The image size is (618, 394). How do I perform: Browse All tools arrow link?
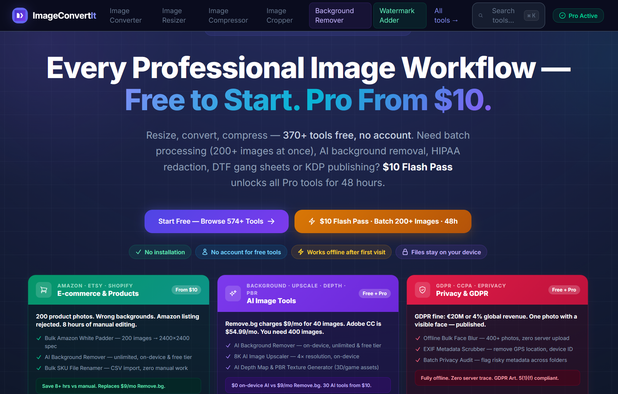446,16
